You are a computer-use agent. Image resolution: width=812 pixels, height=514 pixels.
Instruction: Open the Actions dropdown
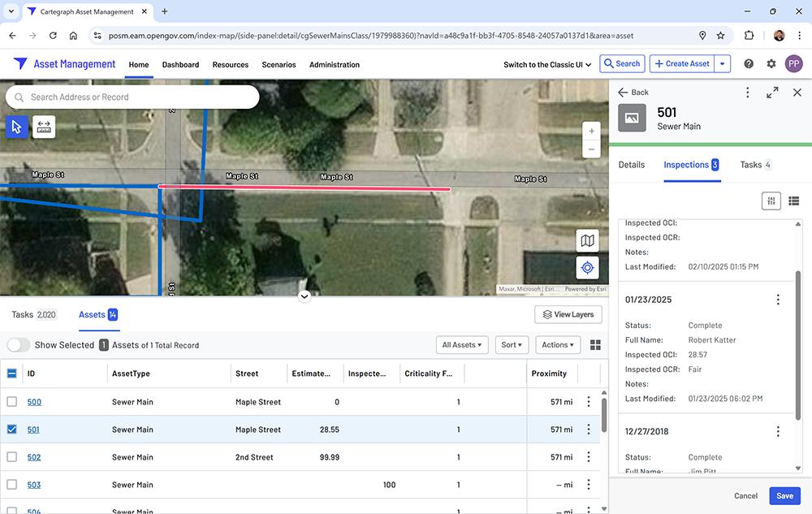click(x=558, y=345)
